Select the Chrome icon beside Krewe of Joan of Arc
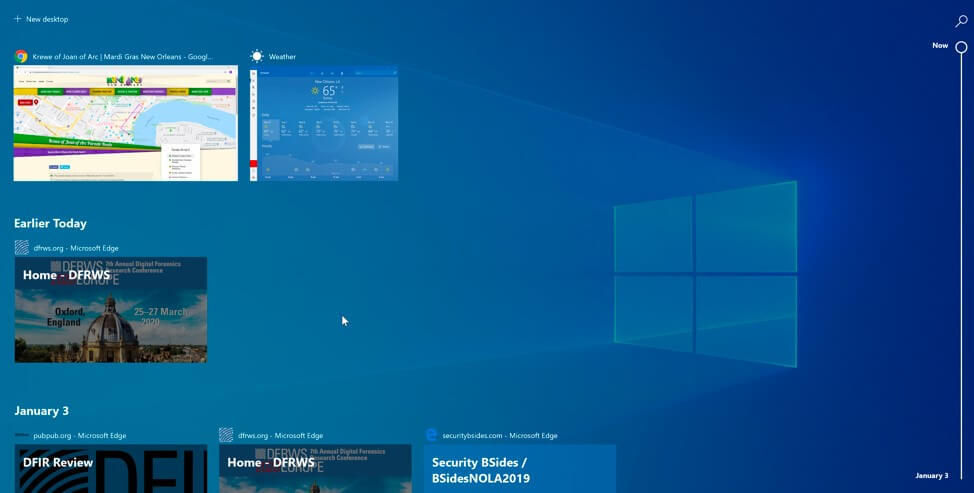The width and height of the screenshot is (974, 493). (21, 57)
